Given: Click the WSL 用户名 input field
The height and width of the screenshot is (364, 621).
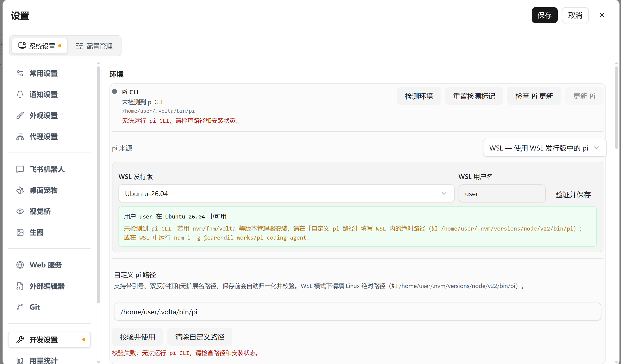Looking at the screenshot, I should tap(502, 194).
